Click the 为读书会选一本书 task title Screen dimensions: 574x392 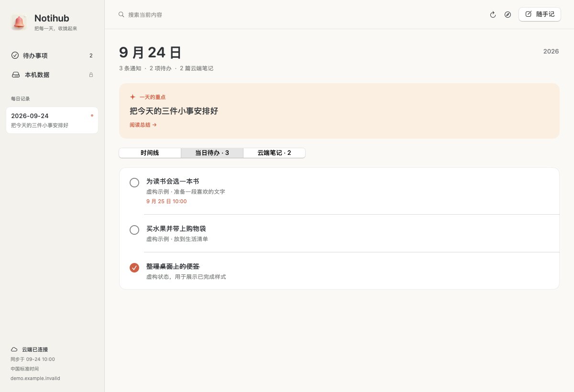173,181
